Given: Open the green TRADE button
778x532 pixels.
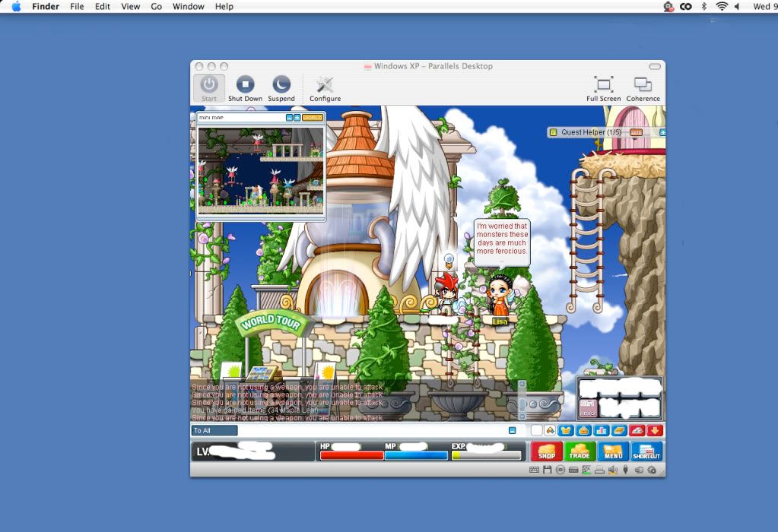Looking at the screenshot, I should click(x=580, y=451).
